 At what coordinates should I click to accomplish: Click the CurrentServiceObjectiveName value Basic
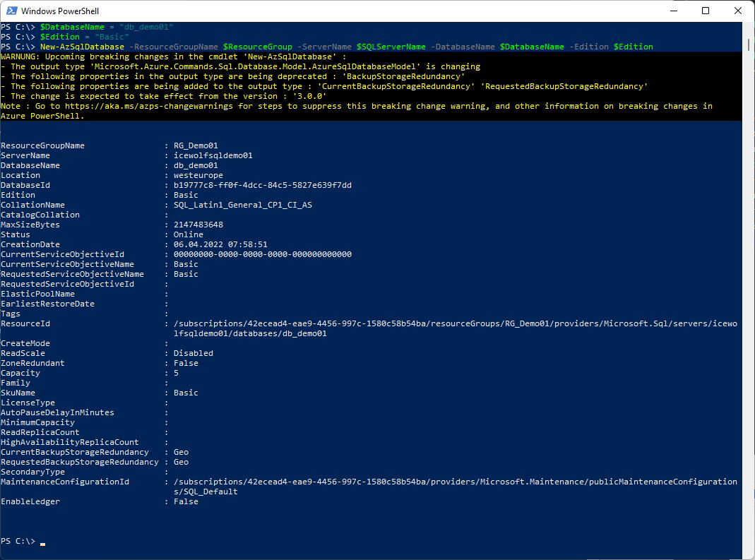pyautogui.click(x=186, y=264)
